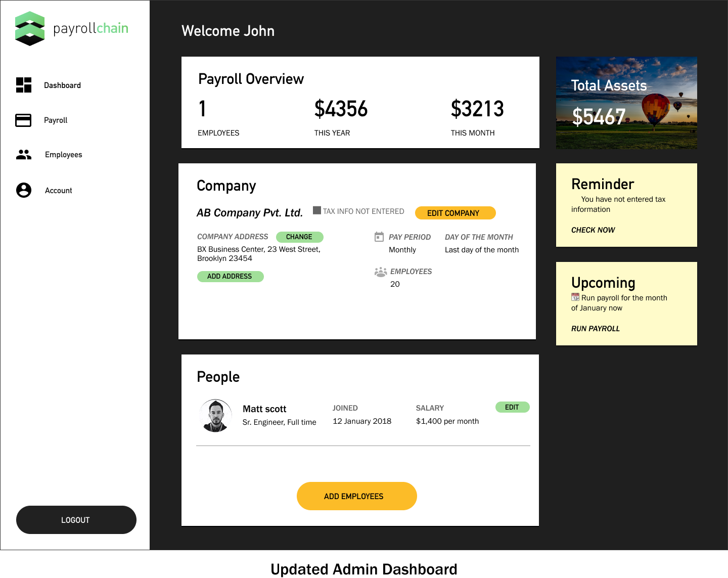Click the Employees people icon
Viewport: 728px width, 578px height.
[x=24, y=155]
